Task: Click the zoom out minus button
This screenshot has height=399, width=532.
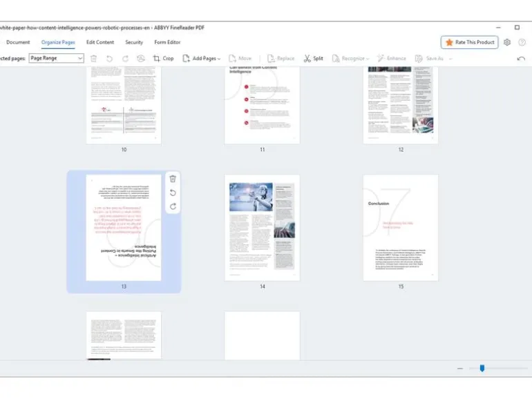Action: (x=460, y=368)
